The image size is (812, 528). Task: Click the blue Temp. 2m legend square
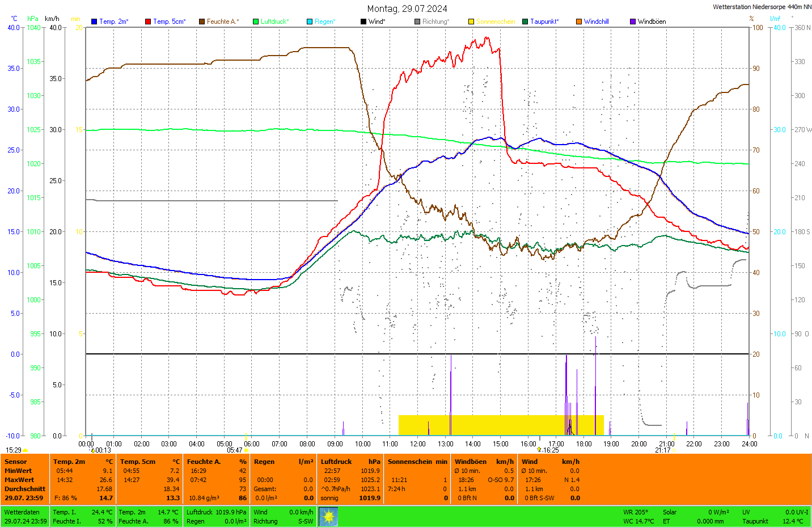pos(94,22)
